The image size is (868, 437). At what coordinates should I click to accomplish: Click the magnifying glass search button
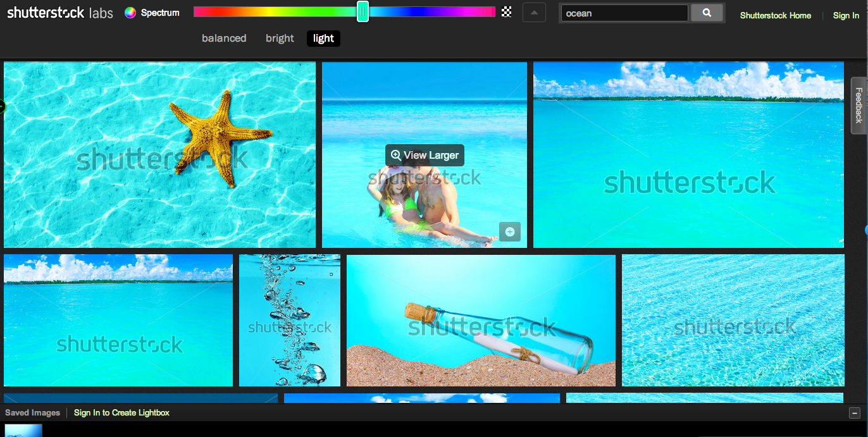tap(707, 13)
